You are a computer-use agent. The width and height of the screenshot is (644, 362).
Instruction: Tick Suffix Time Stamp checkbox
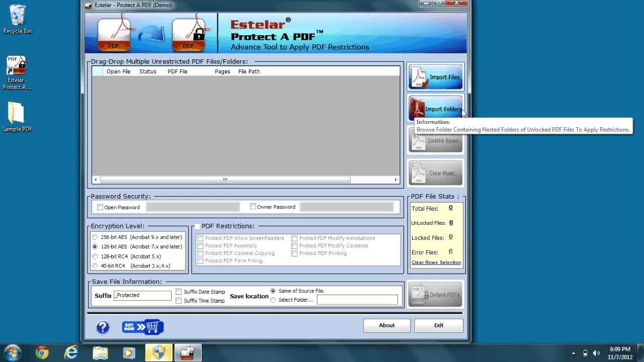[179, 301]
